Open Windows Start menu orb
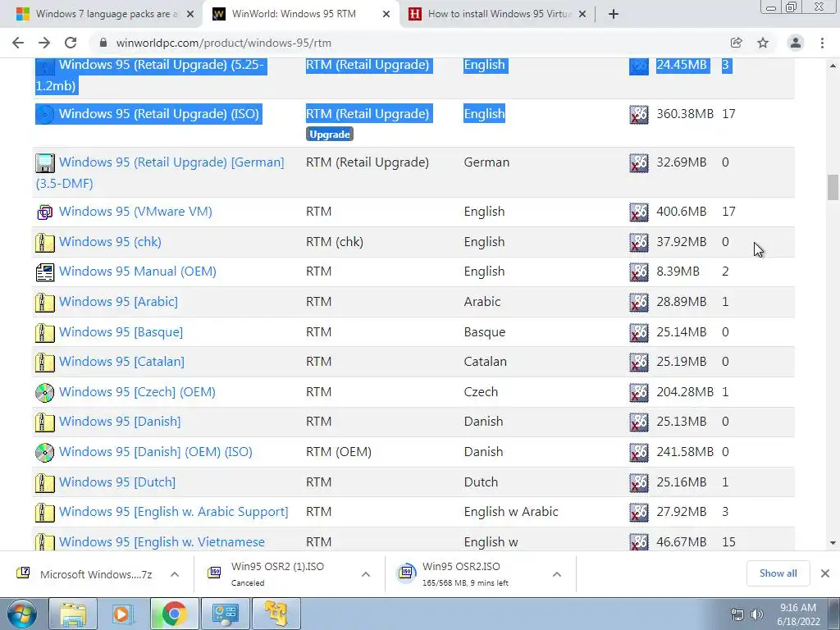The height and width of the screenshot is (630, 840). click(x=21, y=614)
